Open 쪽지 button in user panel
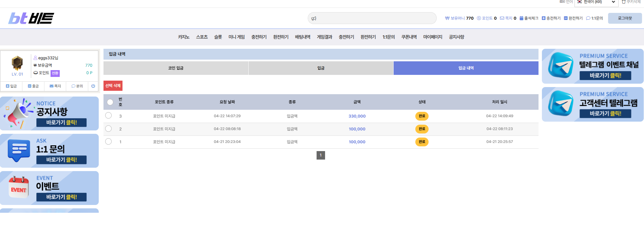Viewport: 644px width, 228px height. (55, 86)
